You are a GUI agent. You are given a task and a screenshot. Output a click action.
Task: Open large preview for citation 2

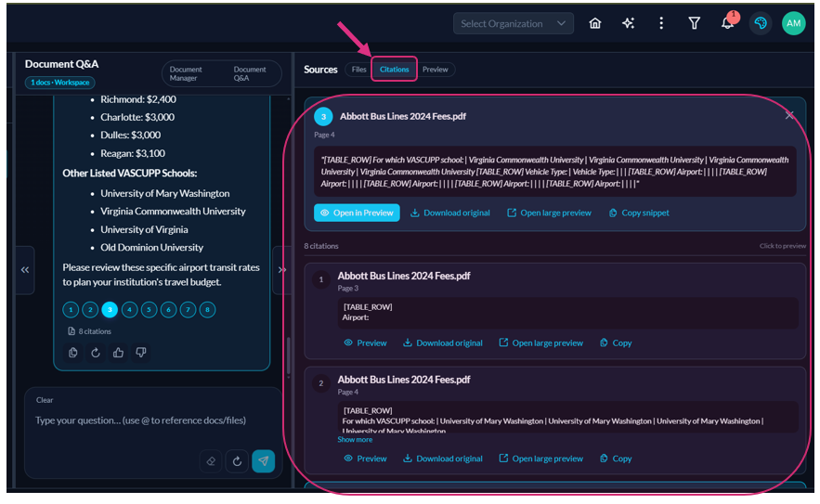click(540, 459)
